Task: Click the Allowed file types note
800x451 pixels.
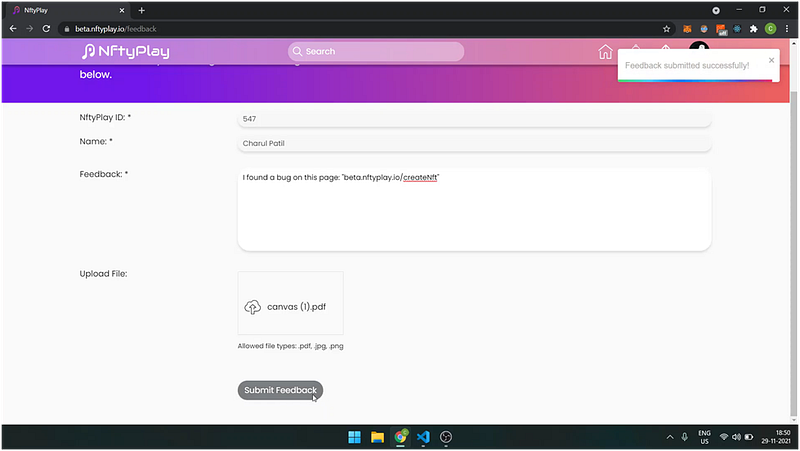Action: [290, 346]
